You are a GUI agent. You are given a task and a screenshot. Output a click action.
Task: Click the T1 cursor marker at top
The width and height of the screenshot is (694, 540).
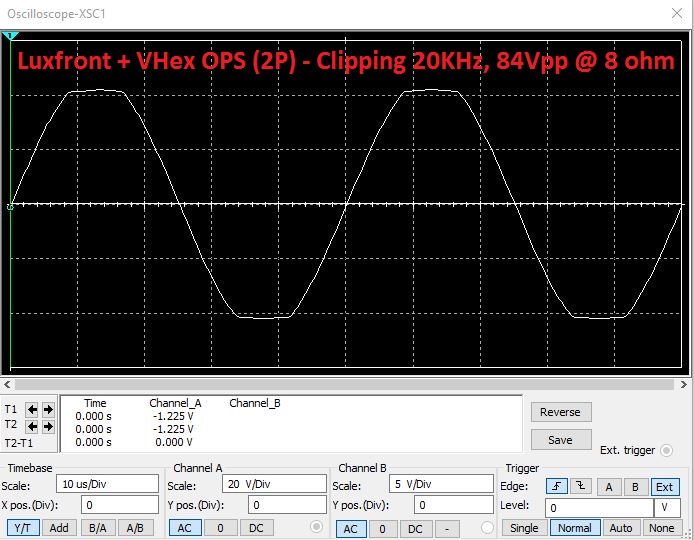point(10,36)
